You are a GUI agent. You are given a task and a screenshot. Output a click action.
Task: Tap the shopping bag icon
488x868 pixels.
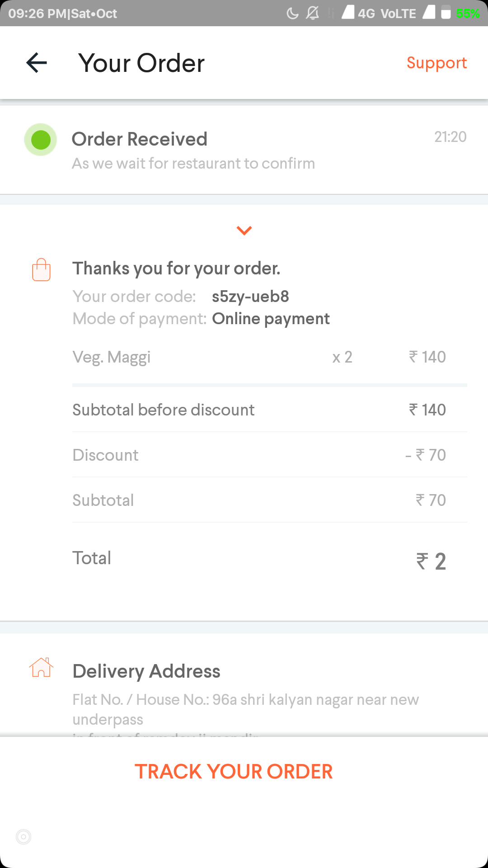tap(41, 270)
